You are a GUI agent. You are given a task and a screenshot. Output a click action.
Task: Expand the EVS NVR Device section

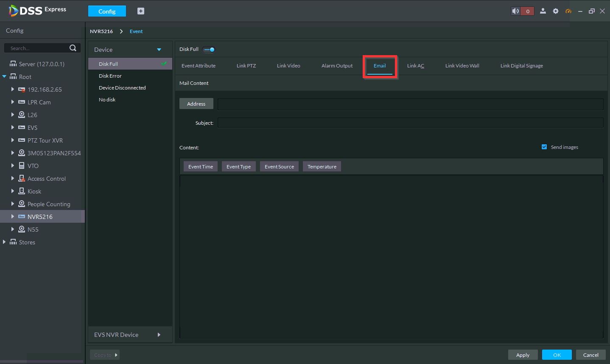[x=159, y=335]
